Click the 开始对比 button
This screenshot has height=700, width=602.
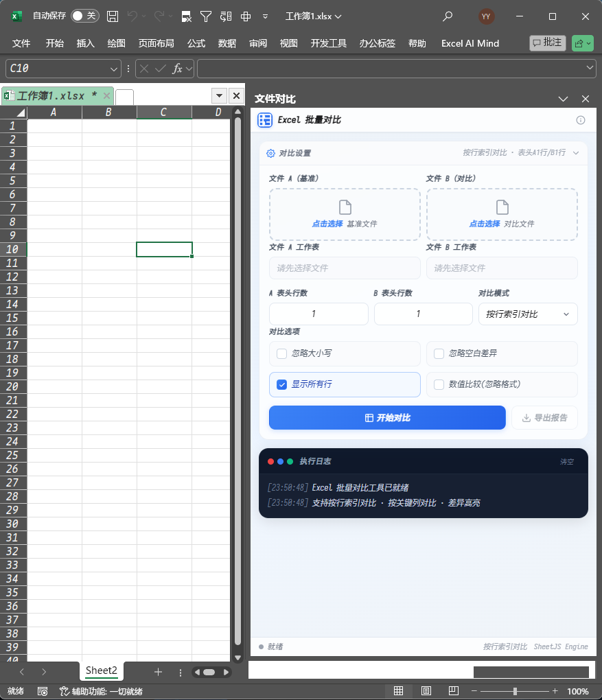click(x=387, y=418)
